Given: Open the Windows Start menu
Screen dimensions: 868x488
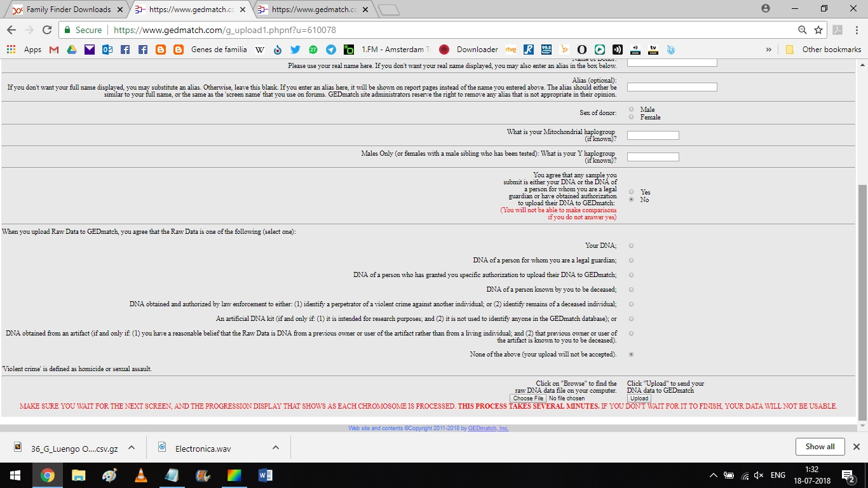Looking at the screenshot, I should pyautogui.click(x=15, y=475).
